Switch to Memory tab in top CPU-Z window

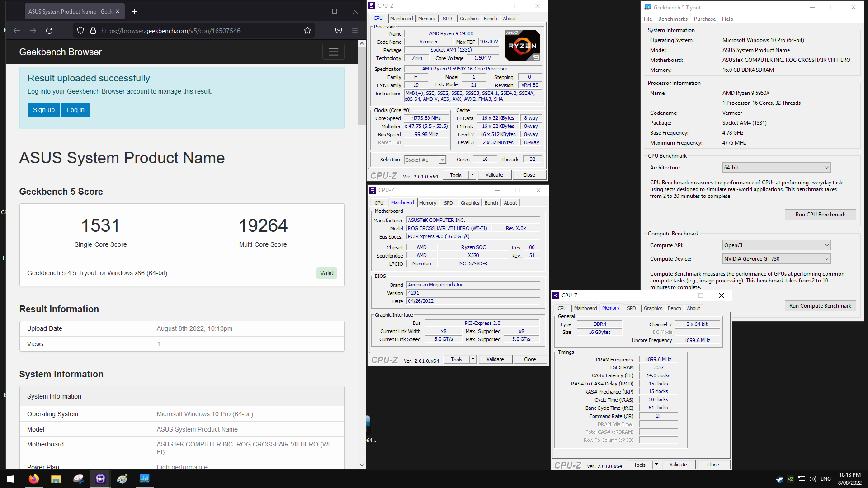pos(427,19)
